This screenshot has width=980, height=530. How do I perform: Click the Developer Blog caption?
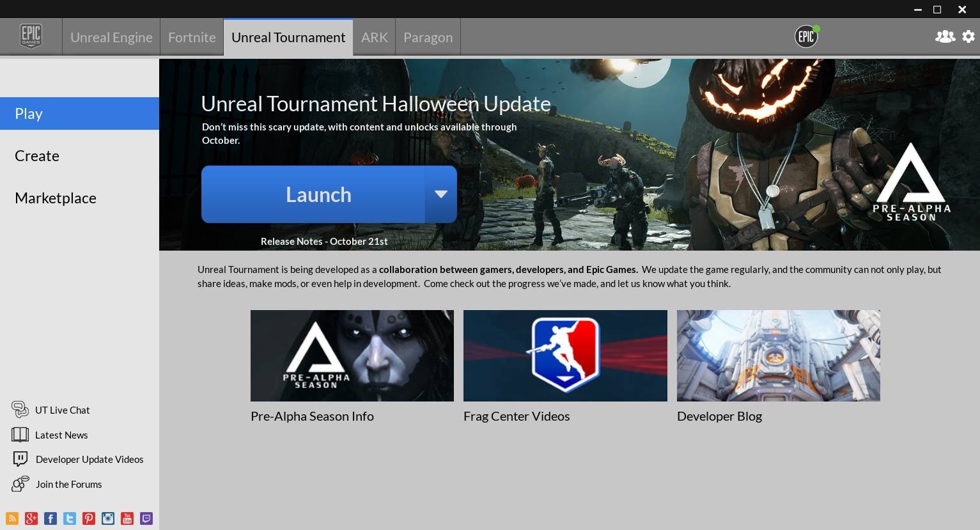click(x=719, y=416)
